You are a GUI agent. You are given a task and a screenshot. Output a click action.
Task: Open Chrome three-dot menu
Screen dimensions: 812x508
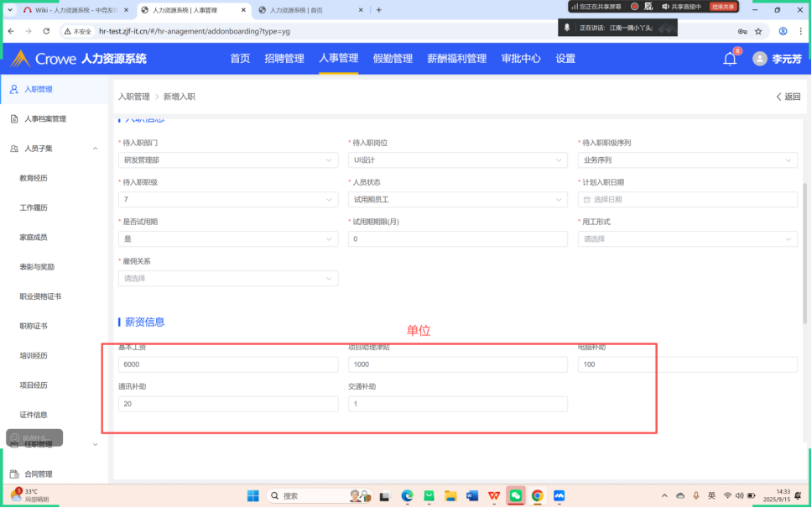pos(800,31)
